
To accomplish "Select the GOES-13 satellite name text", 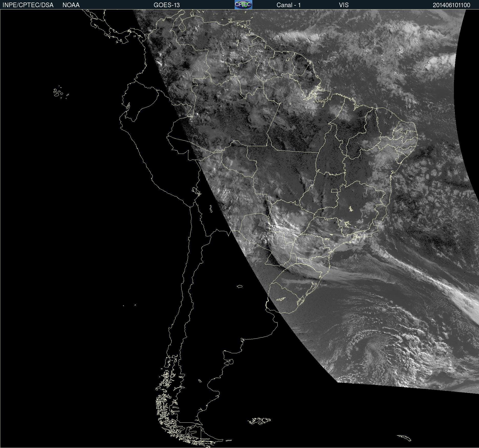I will pyautogui.click(x=166, y=5).
